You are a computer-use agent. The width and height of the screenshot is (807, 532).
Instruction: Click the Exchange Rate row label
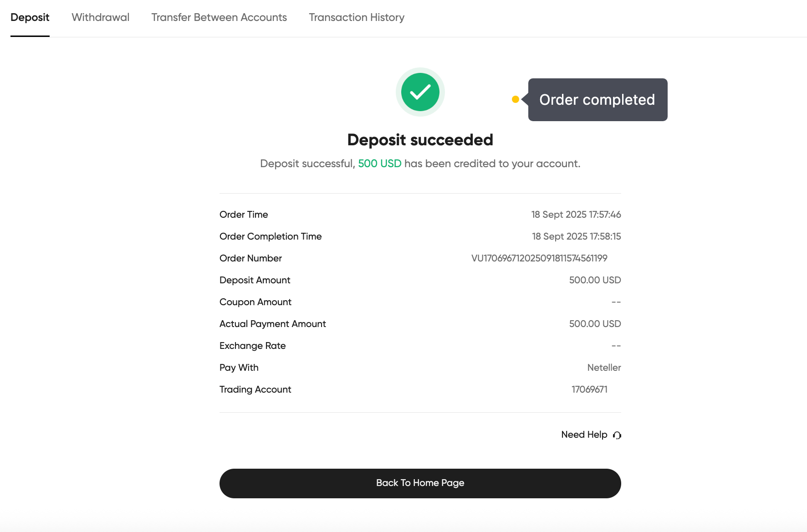[x=253, y=346]
